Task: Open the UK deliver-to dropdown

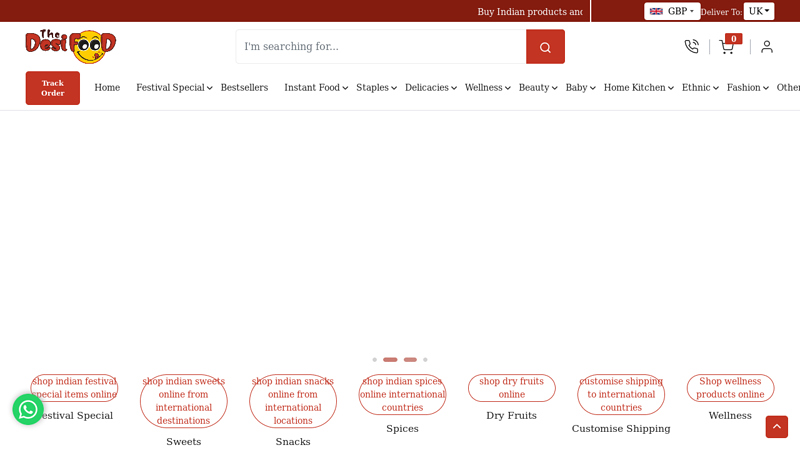Action: coord(759,11)
